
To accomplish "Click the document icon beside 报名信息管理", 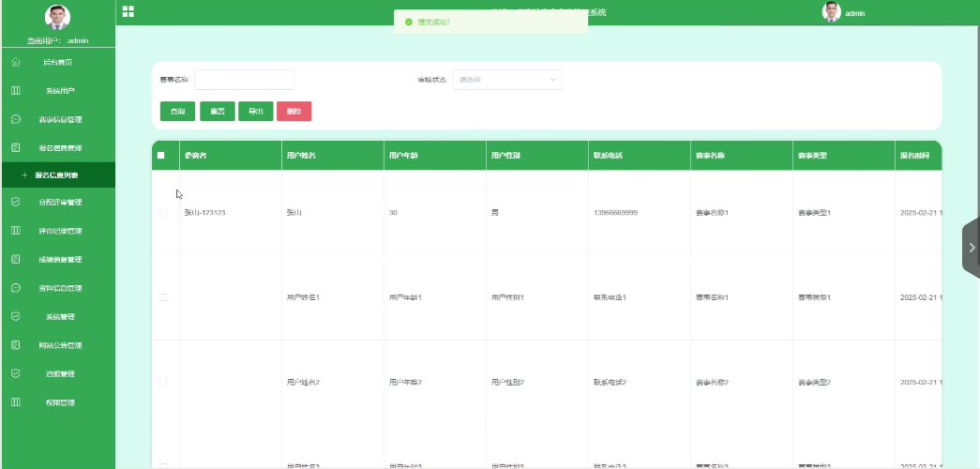I will click(x=16, y=148).
